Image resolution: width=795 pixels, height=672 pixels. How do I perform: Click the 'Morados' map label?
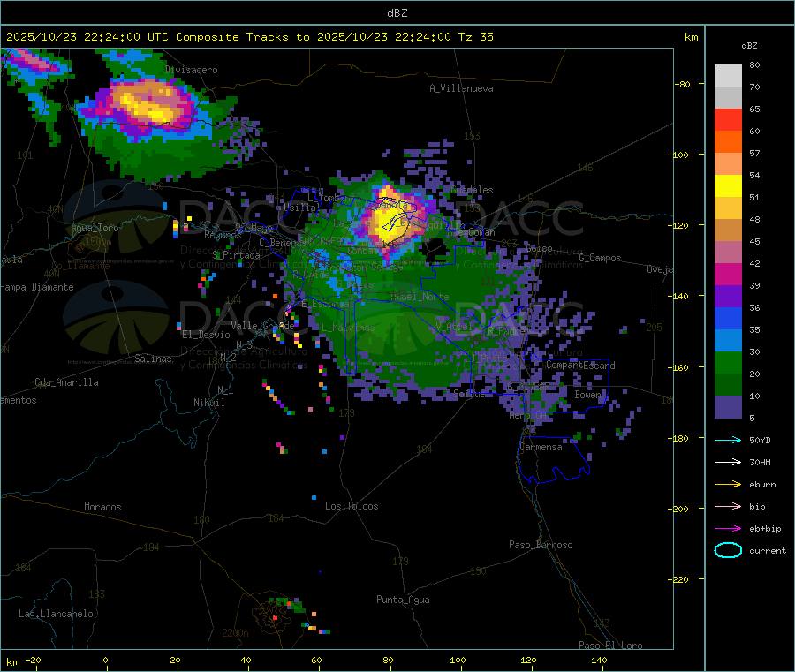pos(102,507)
